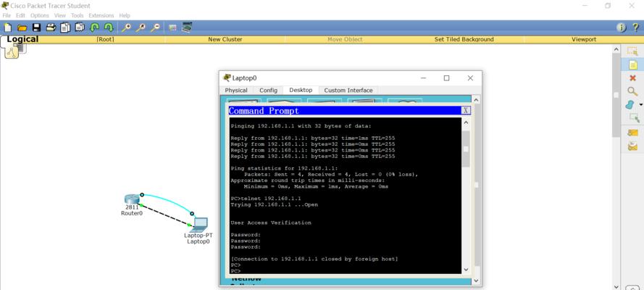Open the Edit menu
Screen dimensions: 644x290
tap(20, 16)
